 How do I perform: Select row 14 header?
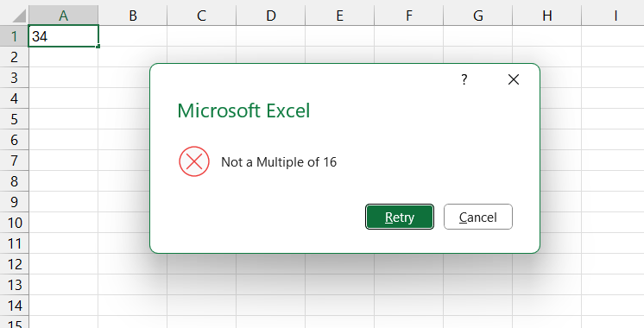click(x=15, y=306)
